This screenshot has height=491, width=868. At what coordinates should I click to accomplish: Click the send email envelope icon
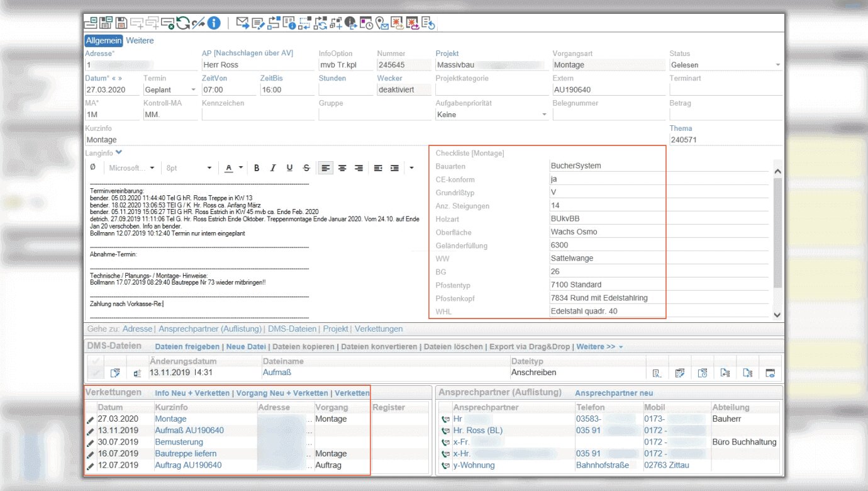tap(243, 23)
